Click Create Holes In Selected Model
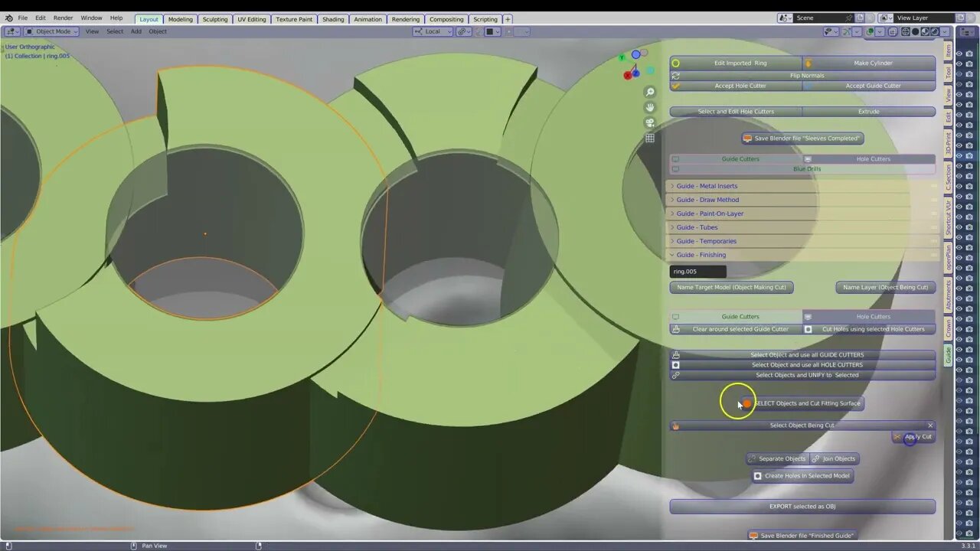This screenshot has height=551, width=980. tap(802, 476)
